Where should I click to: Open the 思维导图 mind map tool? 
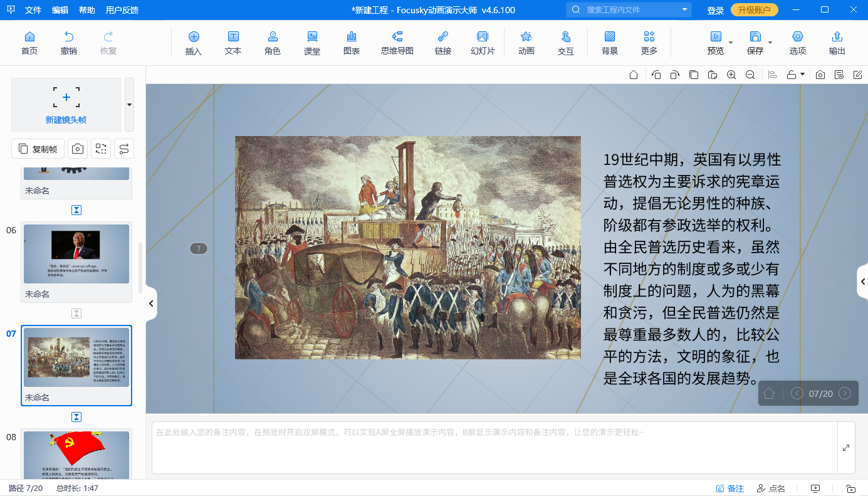(397, 43)
